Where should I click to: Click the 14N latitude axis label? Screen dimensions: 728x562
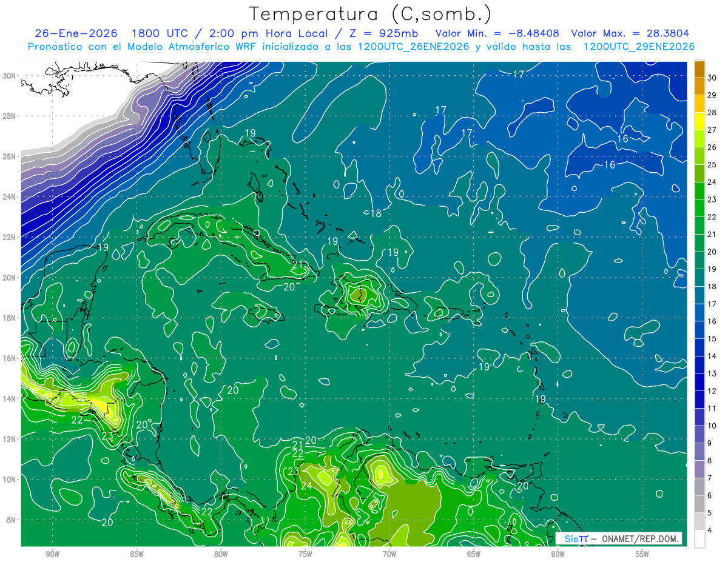(10, 398)
